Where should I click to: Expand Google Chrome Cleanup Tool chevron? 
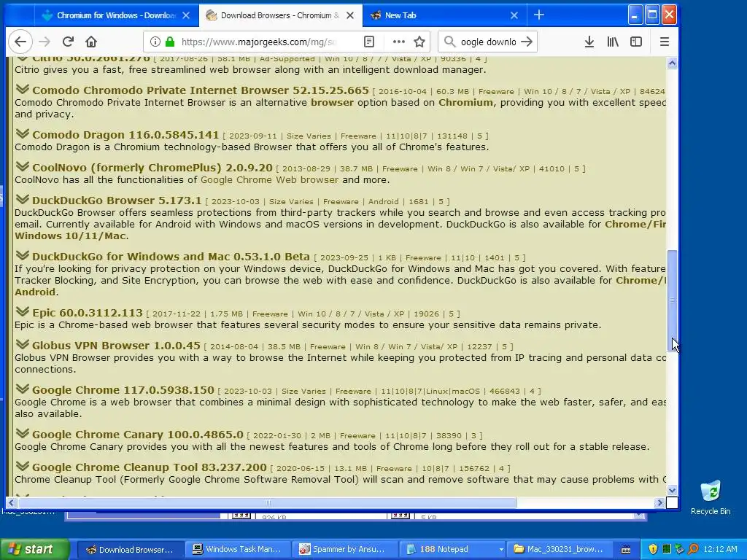(x=22, y=466)
